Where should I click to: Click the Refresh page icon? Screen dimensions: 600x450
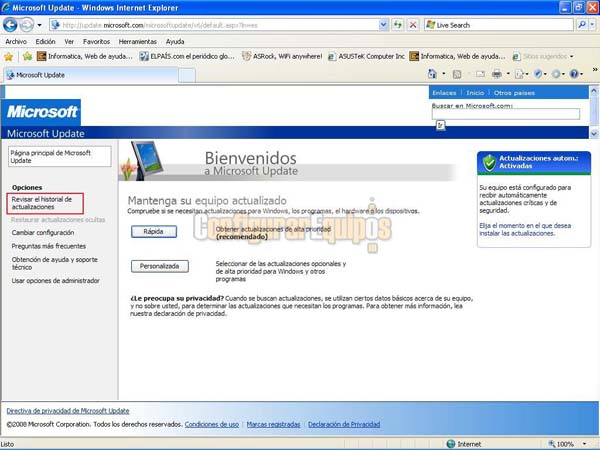(398, 25)
